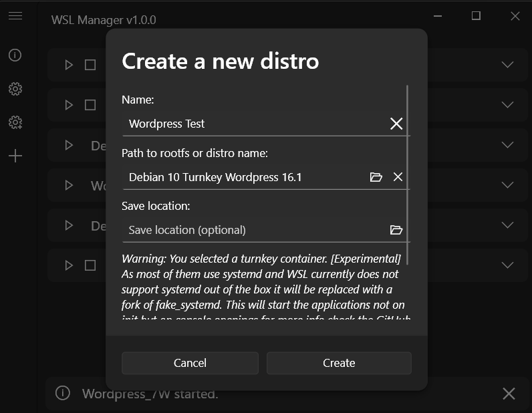Viewport: 532px width, 413px height.
Task: Click the plus icon to add a distro
Action: [x=15, y=156]
